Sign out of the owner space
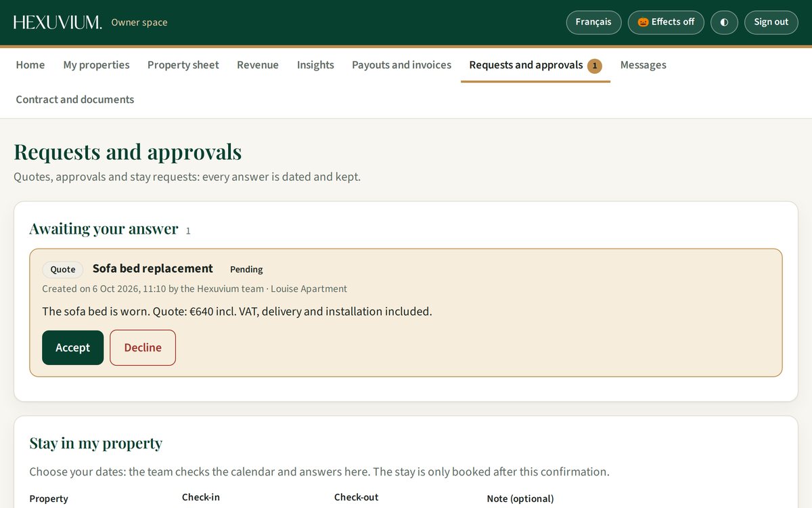This screenshot has height=508, width=812. click(x=771, y=22)
